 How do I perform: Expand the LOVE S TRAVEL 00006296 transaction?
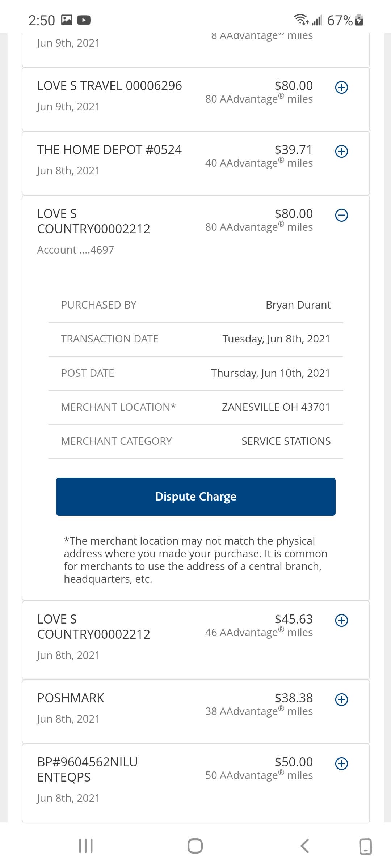341,87
